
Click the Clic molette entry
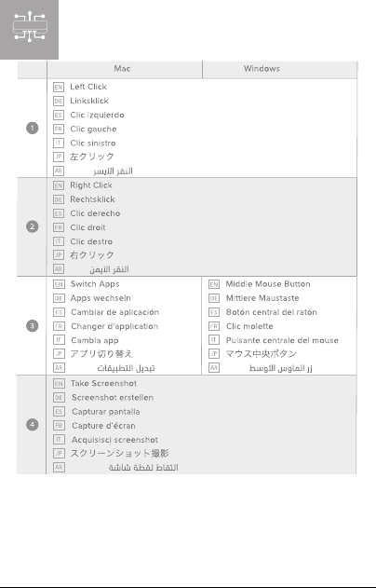[x=249, y=326]
